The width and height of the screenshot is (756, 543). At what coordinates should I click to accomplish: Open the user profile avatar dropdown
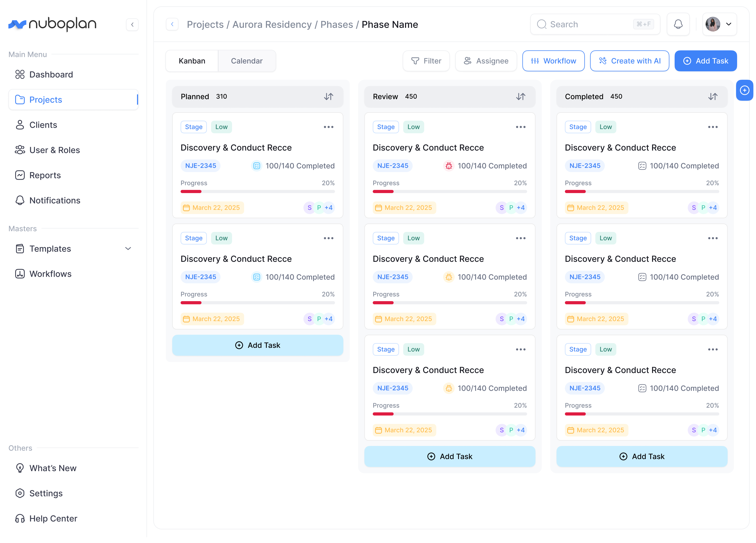click(719, 24)
